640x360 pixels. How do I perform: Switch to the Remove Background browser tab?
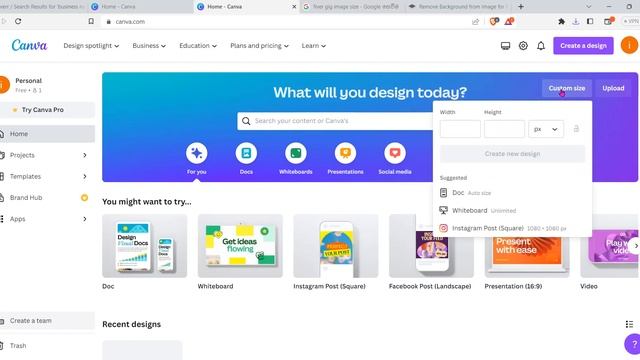[x=458, y=7]
